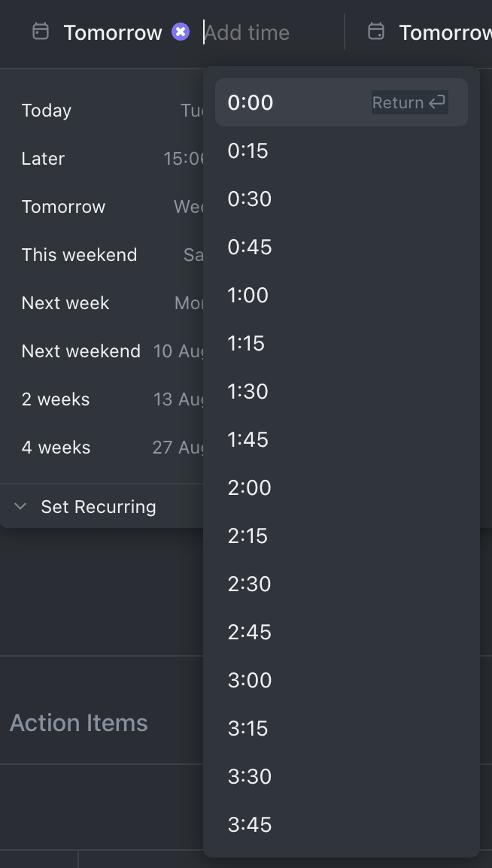Viewport: 492px width, 868px height.
Task: Click the due date calendar icon
Action: click(x=375, y=32)
